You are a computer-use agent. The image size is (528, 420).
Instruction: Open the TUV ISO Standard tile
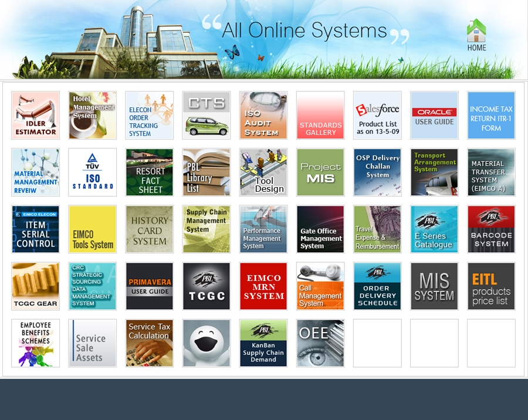point(93,172)
